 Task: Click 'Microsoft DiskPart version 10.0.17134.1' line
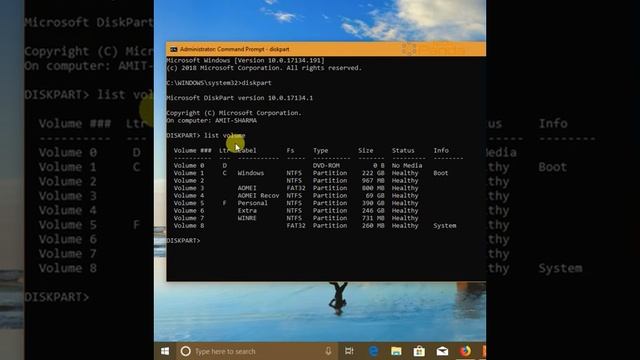pyautogui.click(x=240, y=98)
